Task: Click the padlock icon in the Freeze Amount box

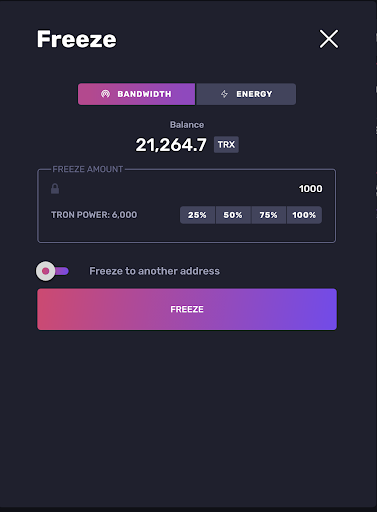Action: click(x=55, y=189)
